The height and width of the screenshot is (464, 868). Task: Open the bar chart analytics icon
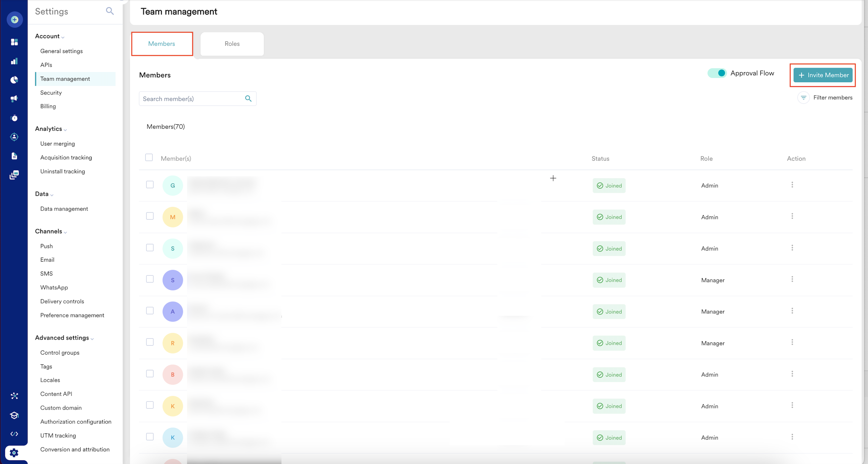click(14, 61)
